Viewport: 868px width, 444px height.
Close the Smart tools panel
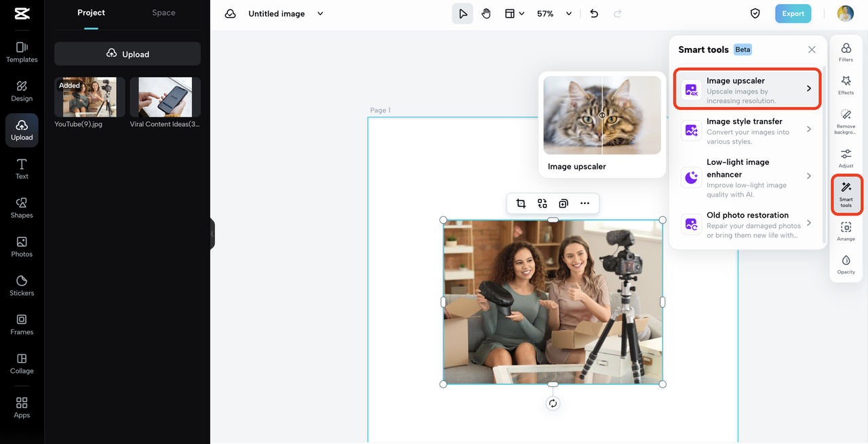(812, 49)
